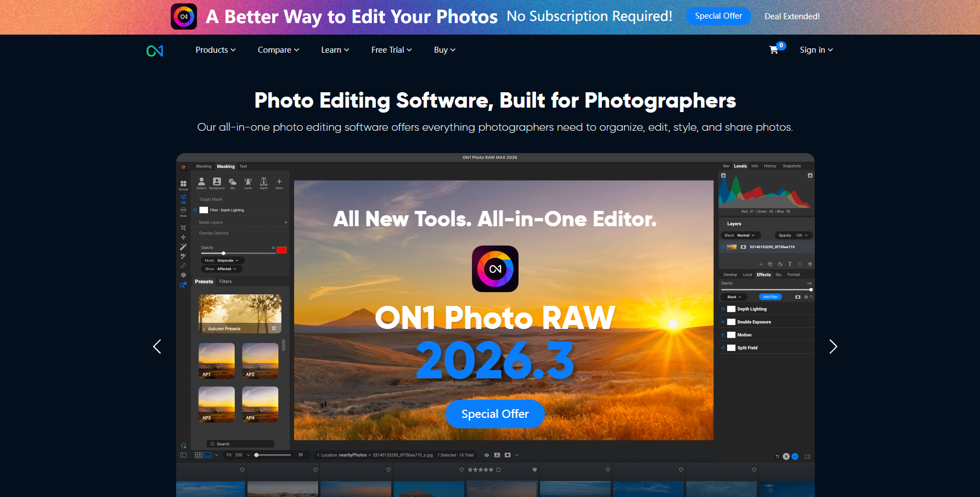Toggle visibility of Depth Lighting filter
The width and height of the screenshot is (980, 497).
click(723, 309)
